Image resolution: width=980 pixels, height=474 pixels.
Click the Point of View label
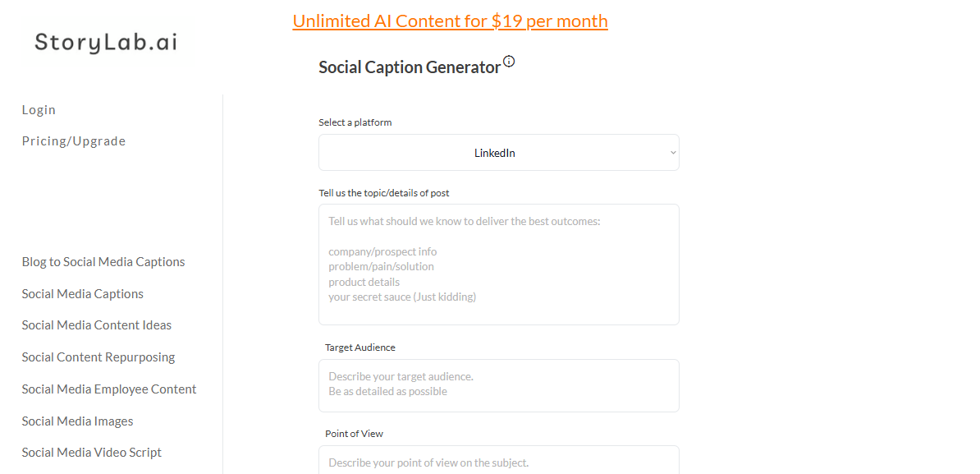354,434
